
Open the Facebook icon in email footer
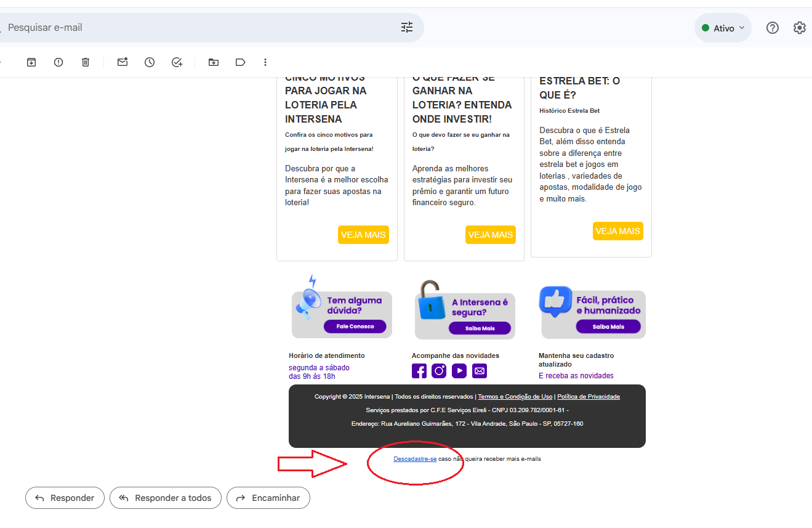click(x=419, y=371)
